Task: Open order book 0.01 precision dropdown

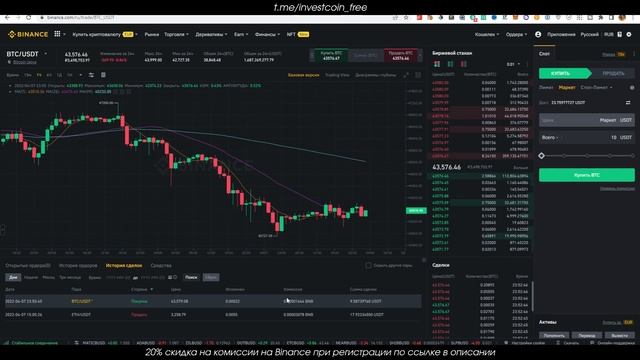Action: click(513, 64)
